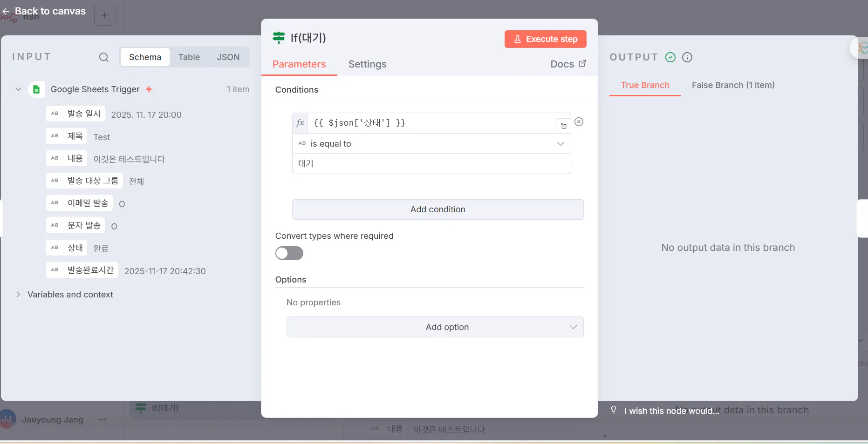Click the Execute step button
Viewport: 868px width, 444px height.
[x=546, y=39]
